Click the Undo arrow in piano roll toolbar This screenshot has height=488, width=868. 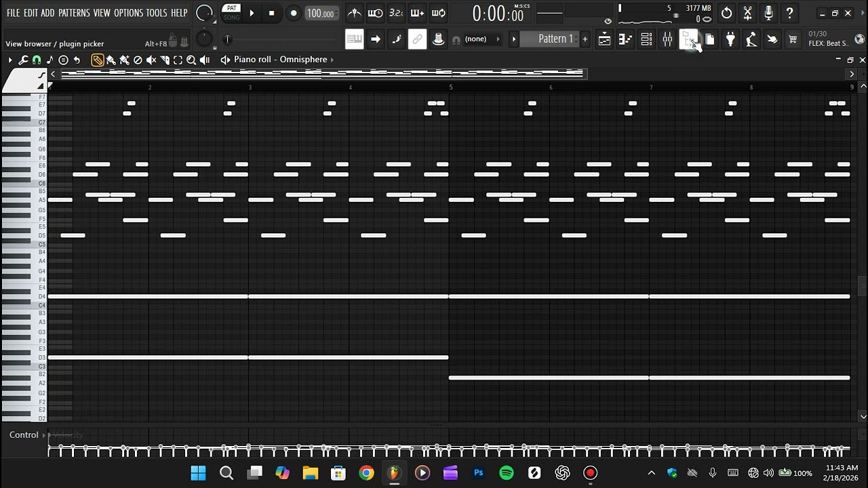(x=77, y=60)
